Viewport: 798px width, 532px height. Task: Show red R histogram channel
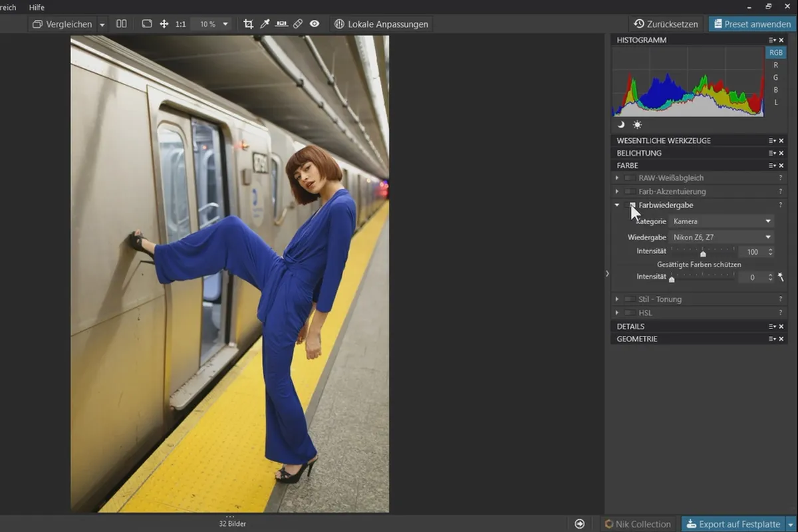(775, 65)
